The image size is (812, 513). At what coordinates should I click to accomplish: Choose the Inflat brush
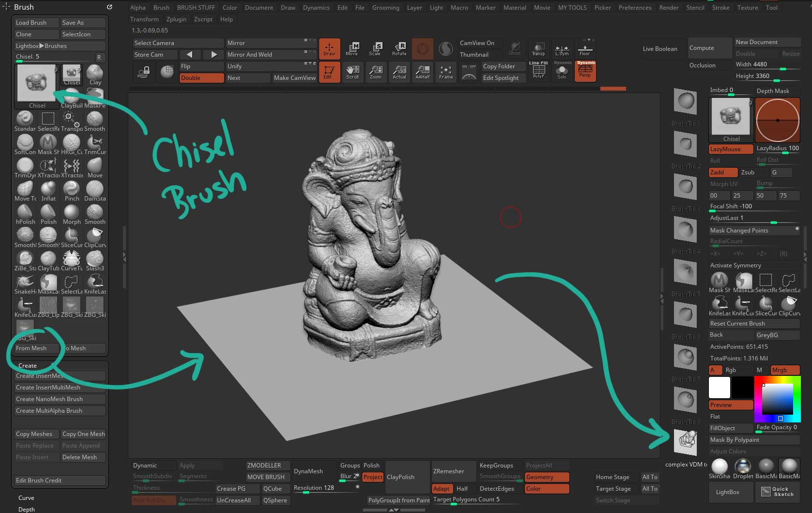pos(48,191)
